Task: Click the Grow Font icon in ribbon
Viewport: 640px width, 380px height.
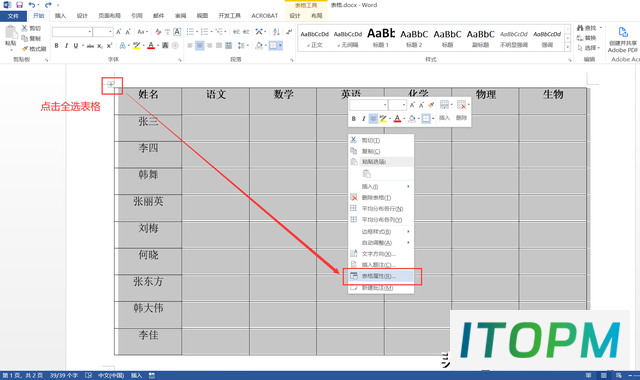Action: pos(118,32)
